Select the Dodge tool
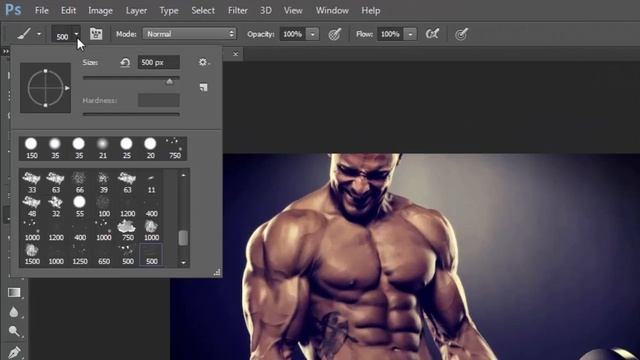 tap(14, 331)
